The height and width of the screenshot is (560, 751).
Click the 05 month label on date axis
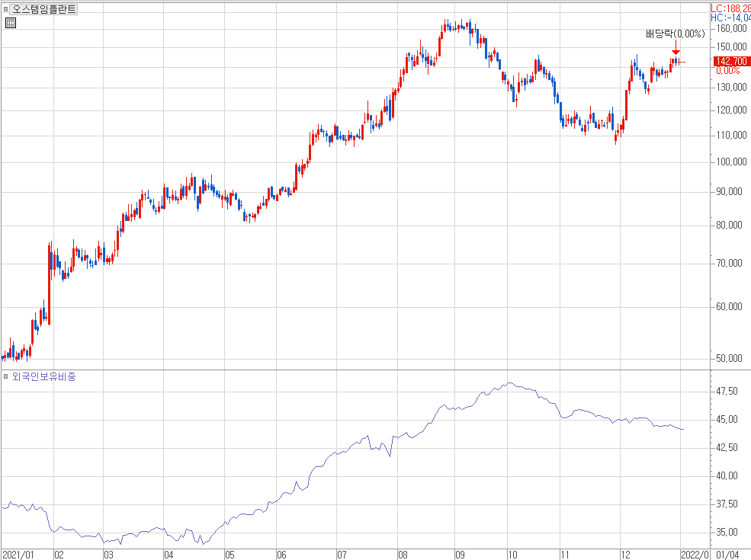pos(230,555)
